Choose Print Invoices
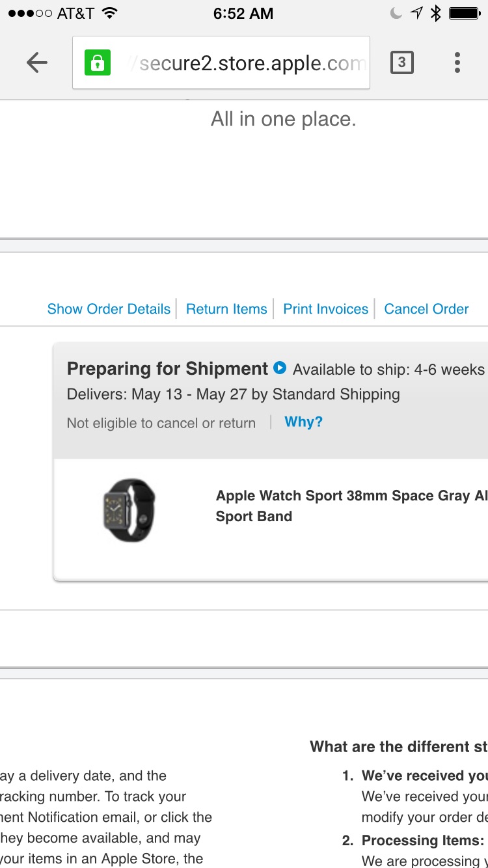The width and height of the screenshot is (488, 868). point(326,309)
